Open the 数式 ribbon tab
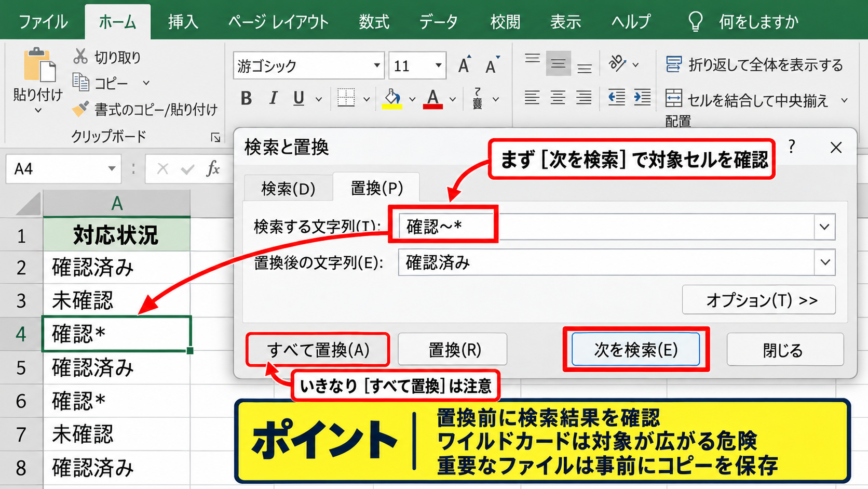 tap(374, 22)
